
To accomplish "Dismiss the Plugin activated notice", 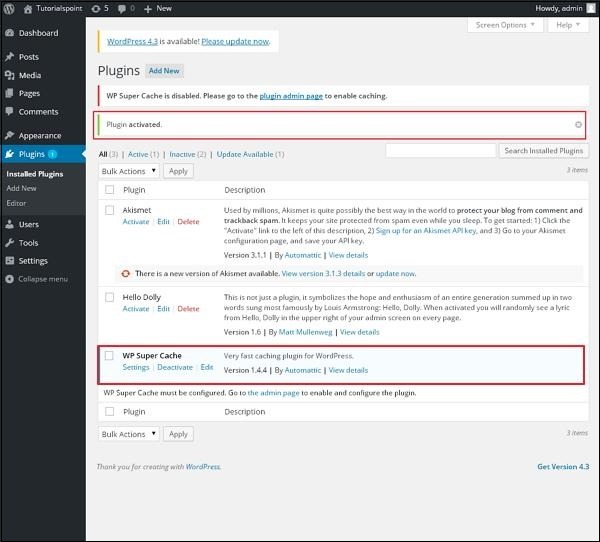I will tap(578, 125).
